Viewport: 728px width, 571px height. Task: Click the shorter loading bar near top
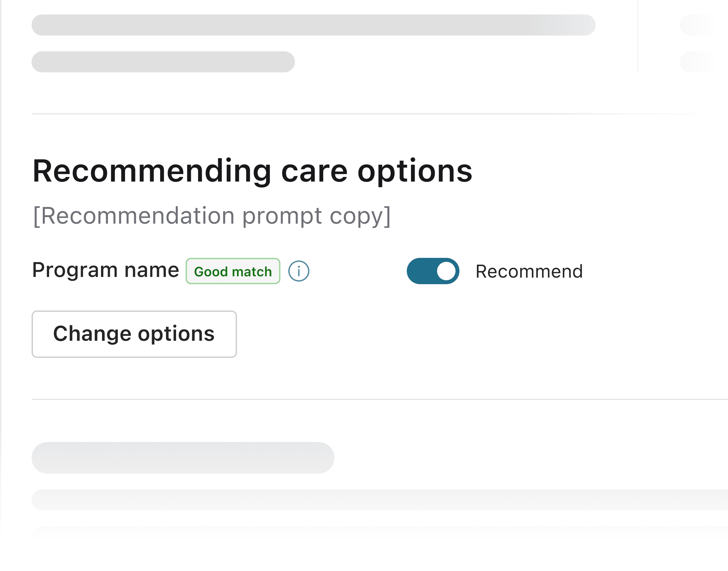[163, 62]
